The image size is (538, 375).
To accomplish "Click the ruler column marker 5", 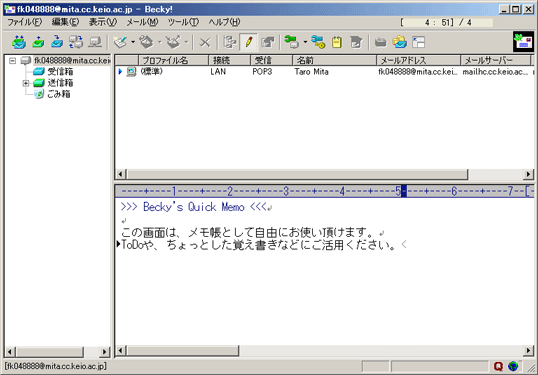I will (x=398, y=191).
